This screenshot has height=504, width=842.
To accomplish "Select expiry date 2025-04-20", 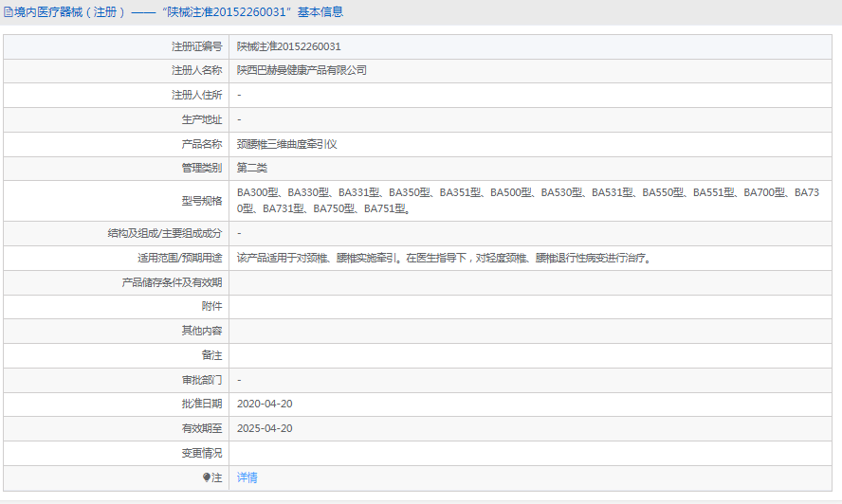I will pyautogui.click(x=265, y=428).
